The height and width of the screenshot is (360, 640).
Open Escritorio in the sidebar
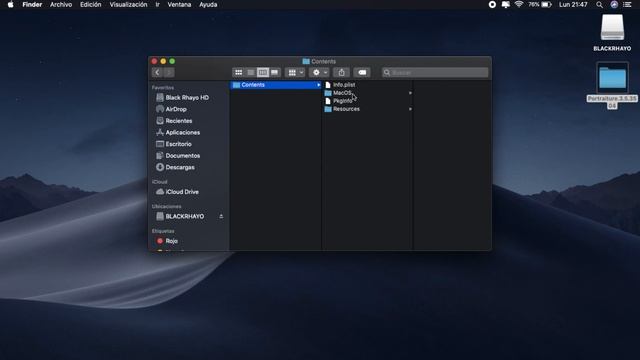click(178, 144)
